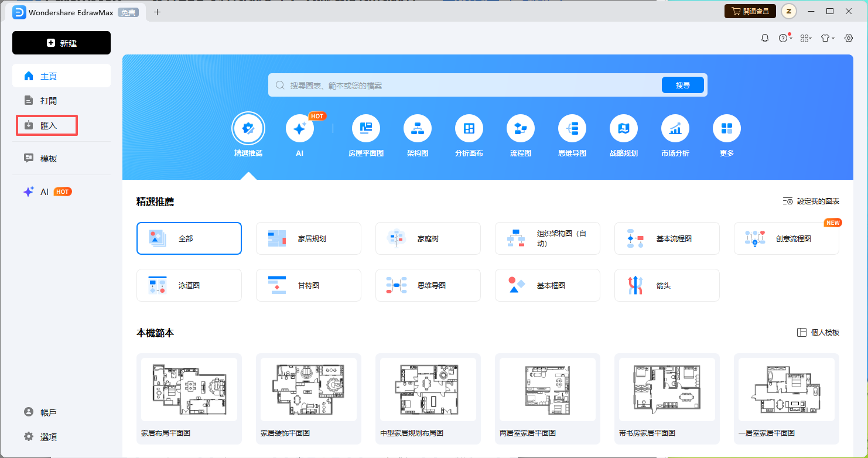Click the AI HOT icon in the banner

point(300,128)
